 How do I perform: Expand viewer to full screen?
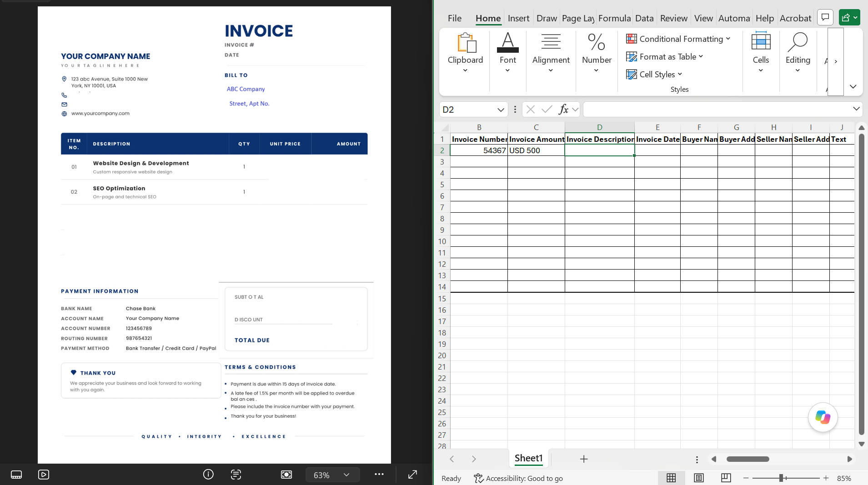412,475
